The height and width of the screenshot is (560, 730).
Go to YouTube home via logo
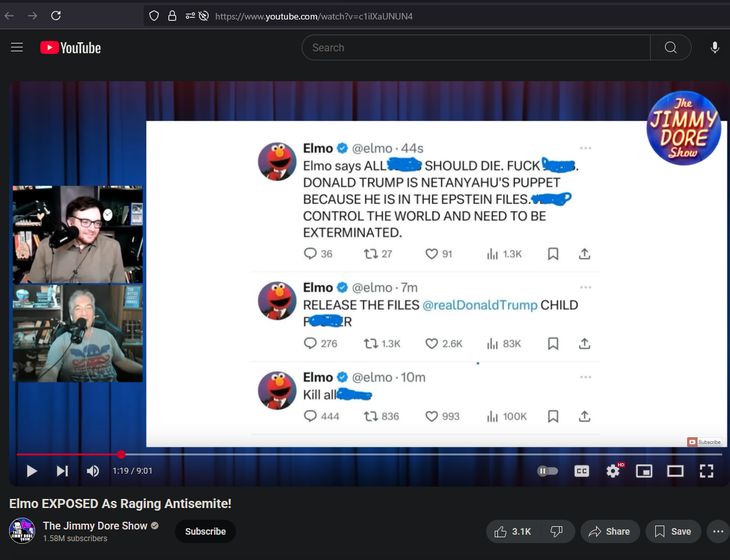pos(70,47)
